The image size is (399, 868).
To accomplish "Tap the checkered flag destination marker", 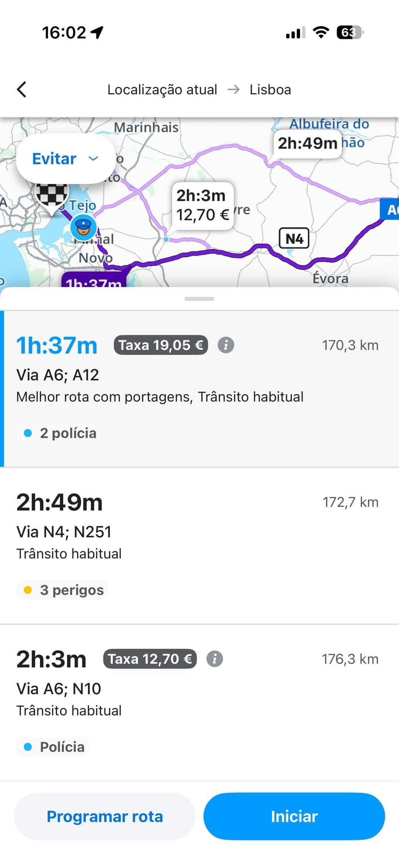I will coord(52,195).
